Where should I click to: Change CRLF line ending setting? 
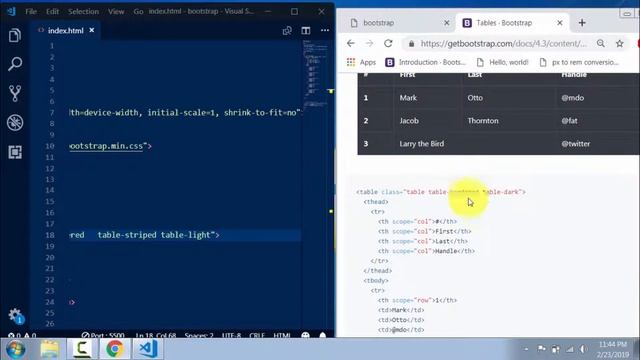click(x=257, y=336)
